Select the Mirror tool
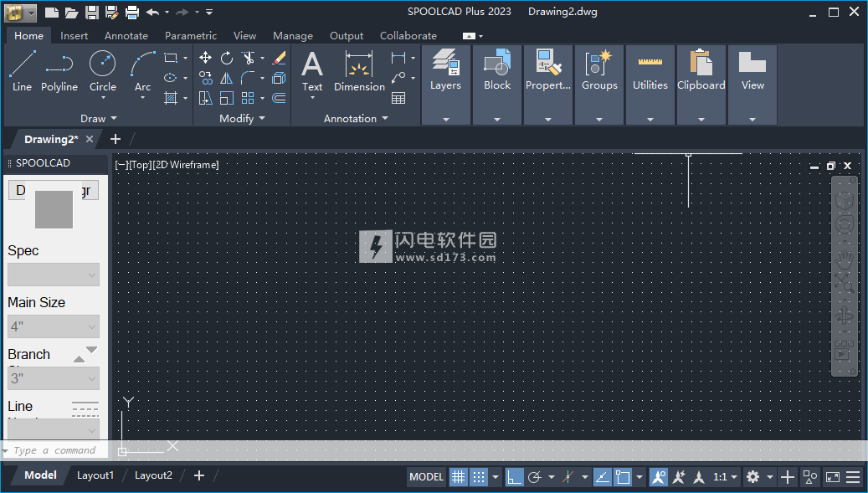 point(226,78)
